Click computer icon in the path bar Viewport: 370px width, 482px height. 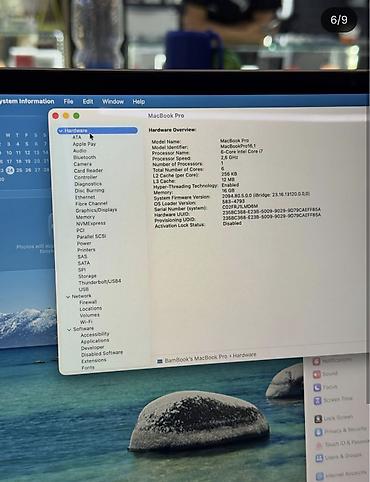click(160, 361)
